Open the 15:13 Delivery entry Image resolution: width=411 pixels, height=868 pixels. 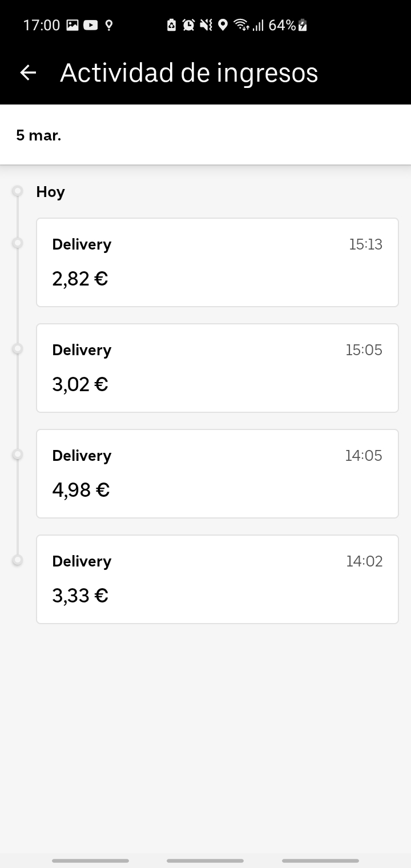217,262
